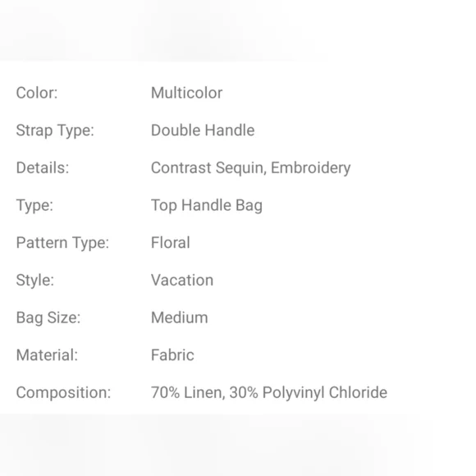Click the Details label
Viewport: 476px width, 476px height.
point(43,168)
